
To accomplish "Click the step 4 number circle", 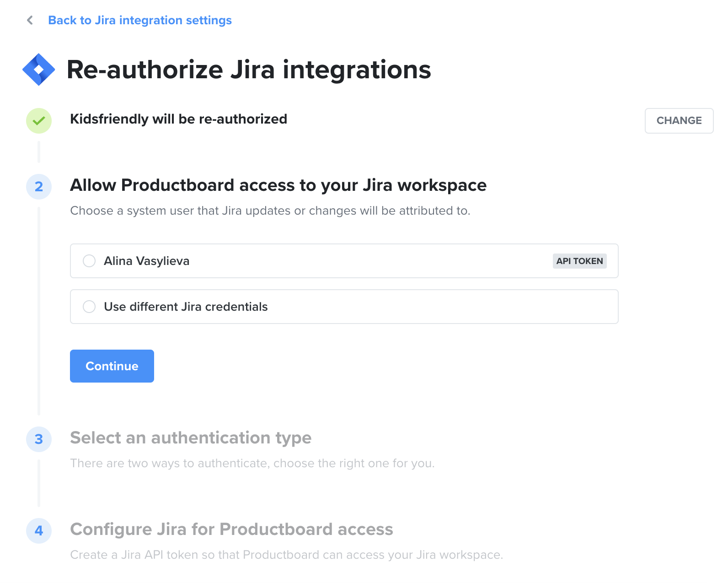I will coord(39,531).
